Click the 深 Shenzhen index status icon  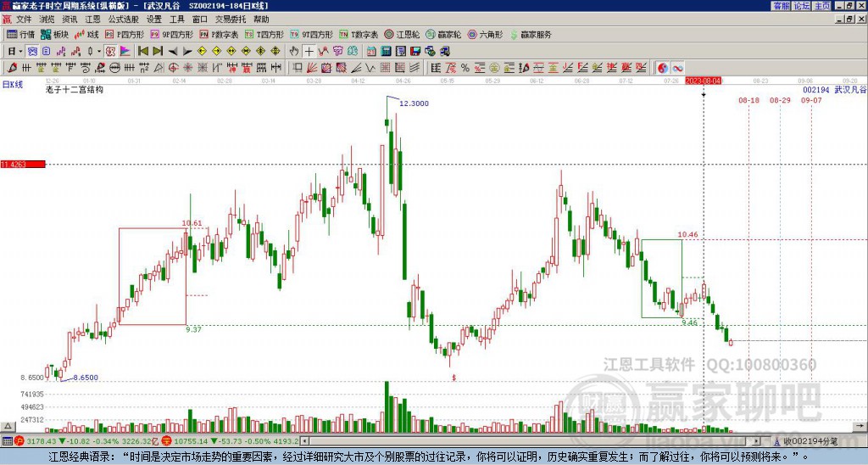[167, 441]
